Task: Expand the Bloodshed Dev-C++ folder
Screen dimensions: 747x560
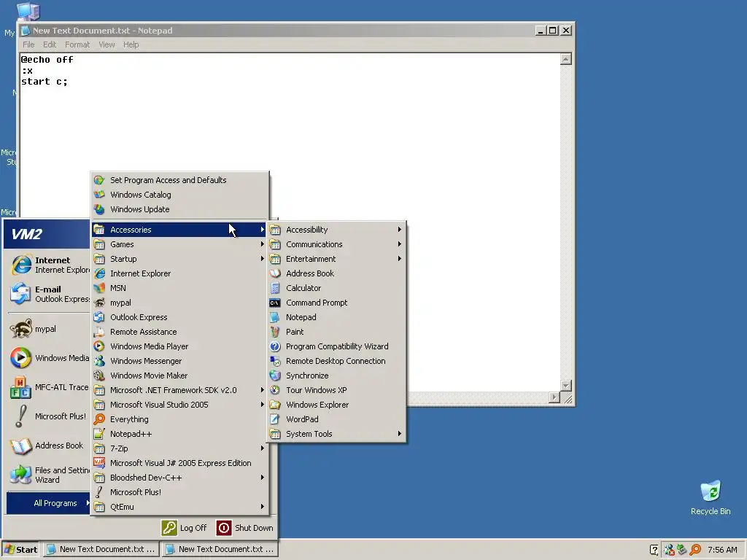Action: pyautogui.click(x=180, y=478)
